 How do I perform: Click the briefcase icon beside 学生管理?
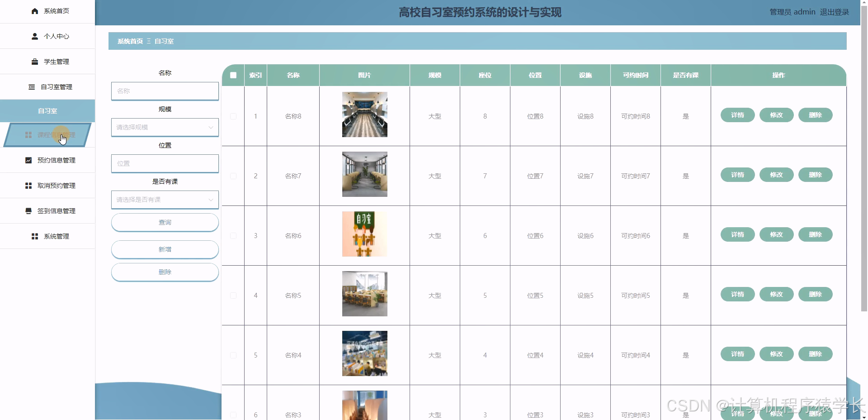(35, 62)
